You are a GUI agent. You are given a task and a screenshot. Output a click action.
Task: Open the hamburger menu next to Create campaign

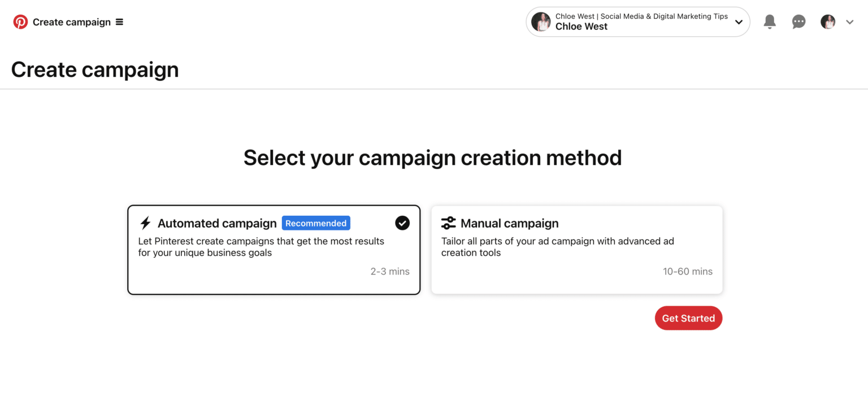119,21
